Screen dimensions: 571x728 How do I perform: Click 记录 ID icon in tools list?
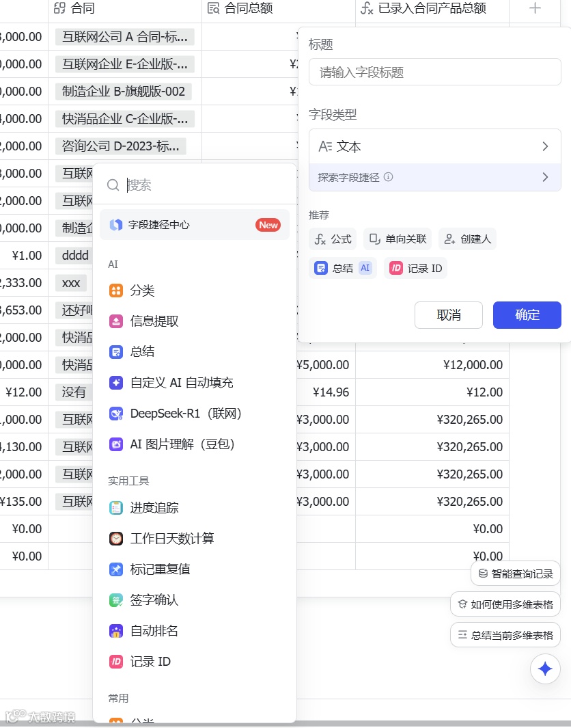(x=116, y=662)
